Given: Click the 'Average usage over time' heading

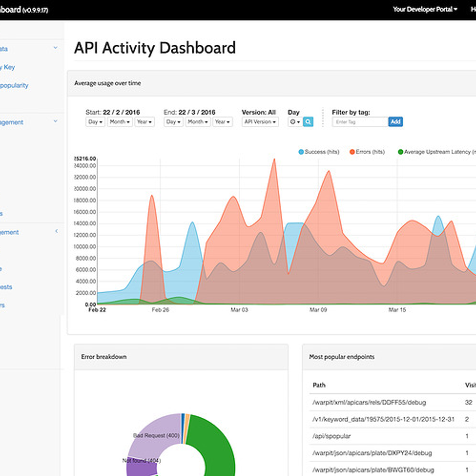Looking at the screenshot, I should (x=107, y=83).
